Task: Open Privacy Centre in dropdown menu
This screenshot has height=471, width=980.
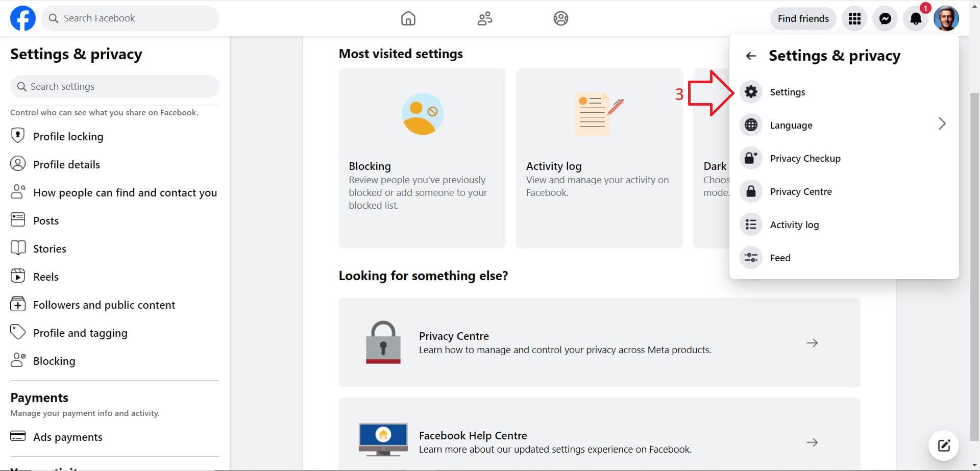Action: pos(844,191)
